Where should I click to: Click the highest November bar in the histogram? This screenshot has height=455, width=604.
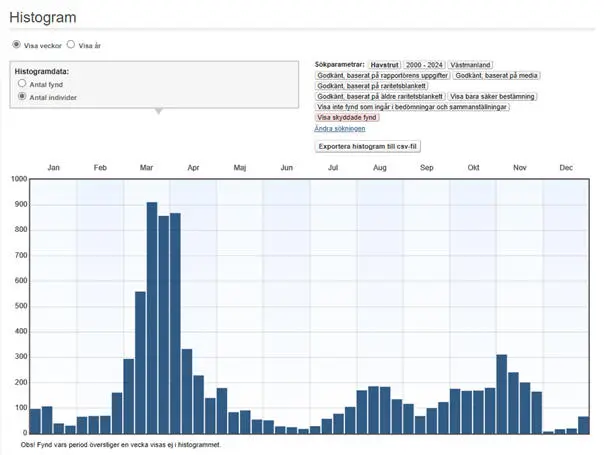(501, 392)
